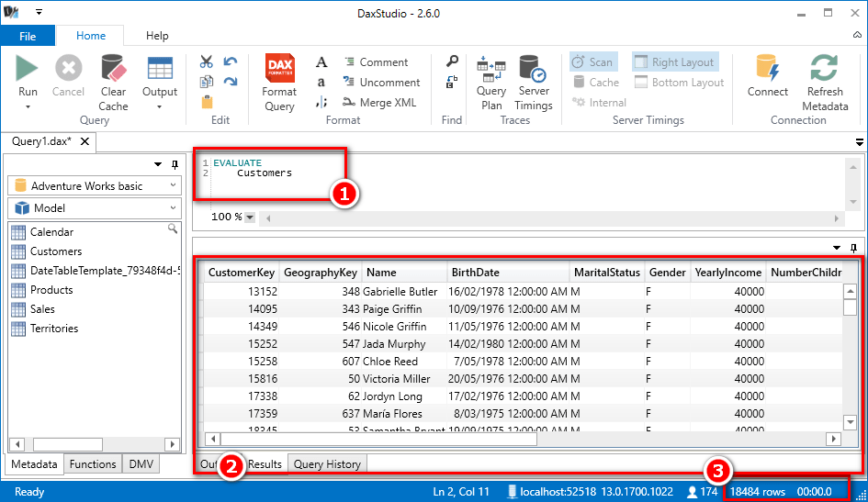Open the Model selector dropdown

click(94, 208)
